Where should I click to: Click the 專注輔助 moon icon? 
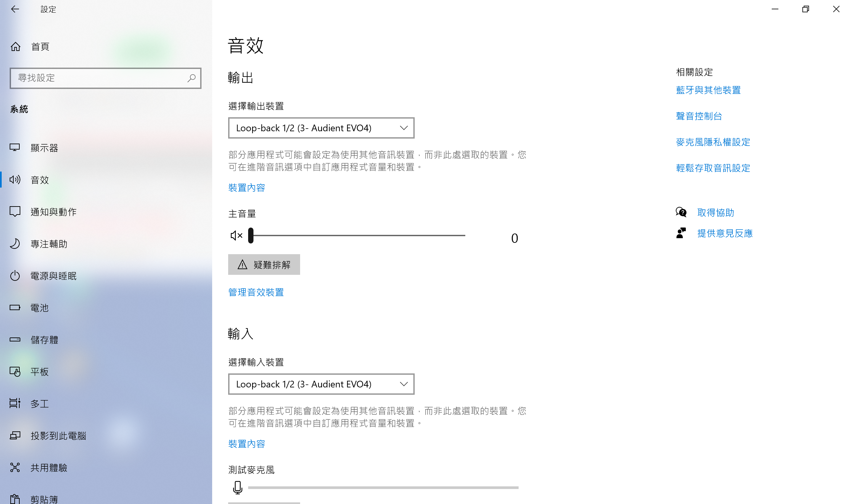coord(15,244)
